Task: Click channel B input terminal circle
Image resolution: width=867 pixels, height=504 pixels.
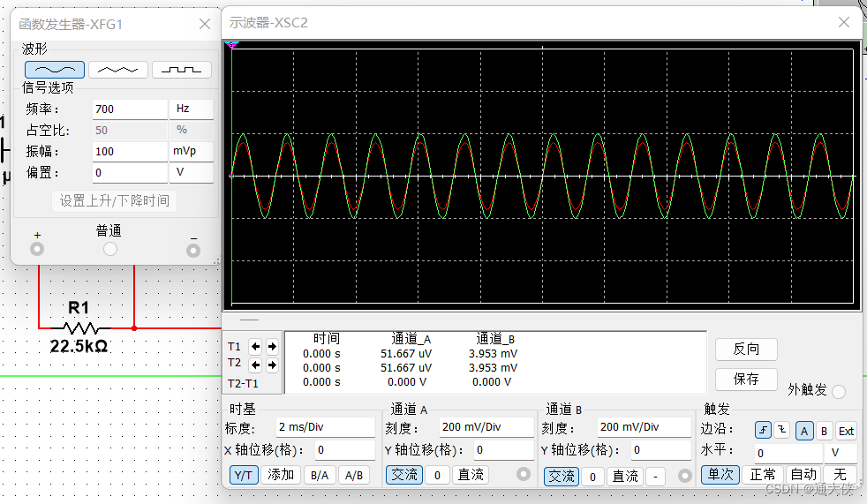Action: 684,476
